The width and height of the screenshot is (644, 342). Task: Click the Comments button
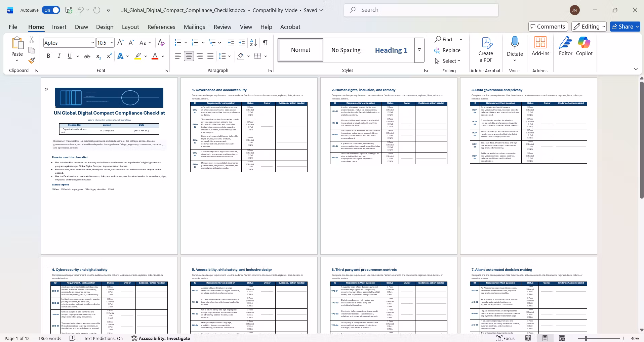coord(548,27)
